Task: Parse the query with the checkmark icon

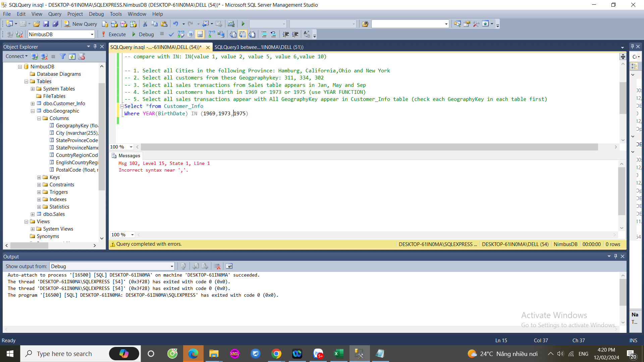Action: (171, 34)
